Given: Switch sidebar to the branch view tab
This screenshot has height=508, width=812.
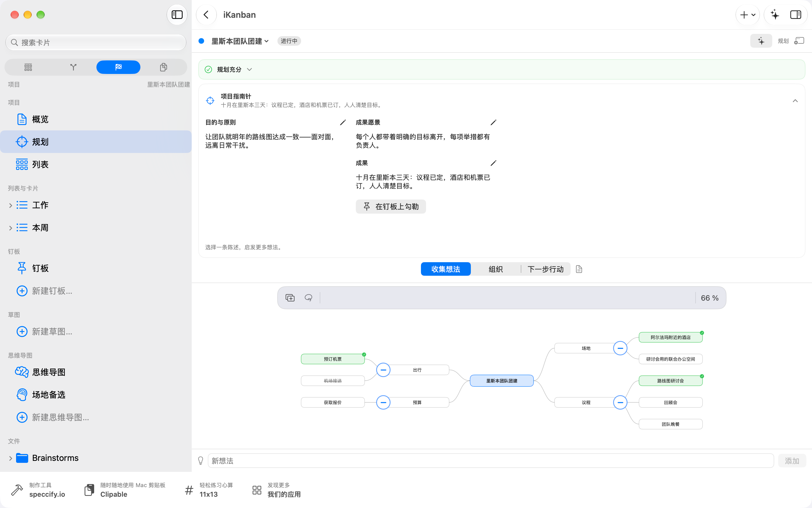Looking at the screenshot, I should coord(73,67).
